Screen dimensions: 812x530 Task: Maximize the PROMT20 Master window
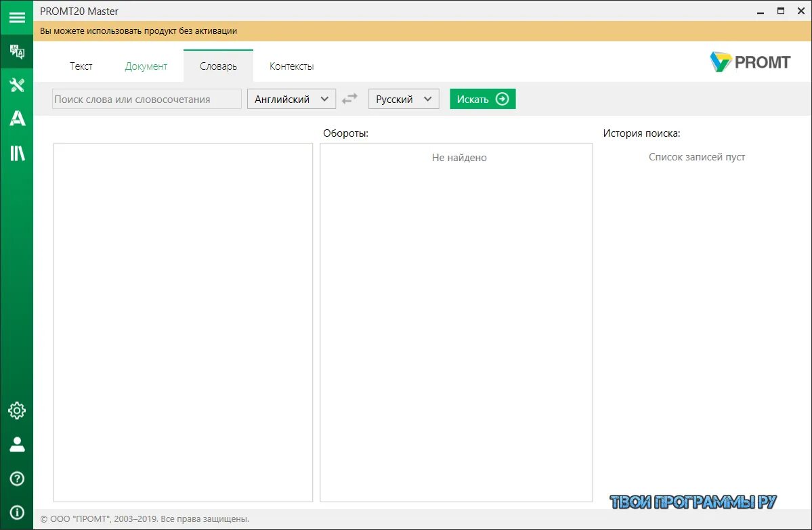tap(780, 11)
